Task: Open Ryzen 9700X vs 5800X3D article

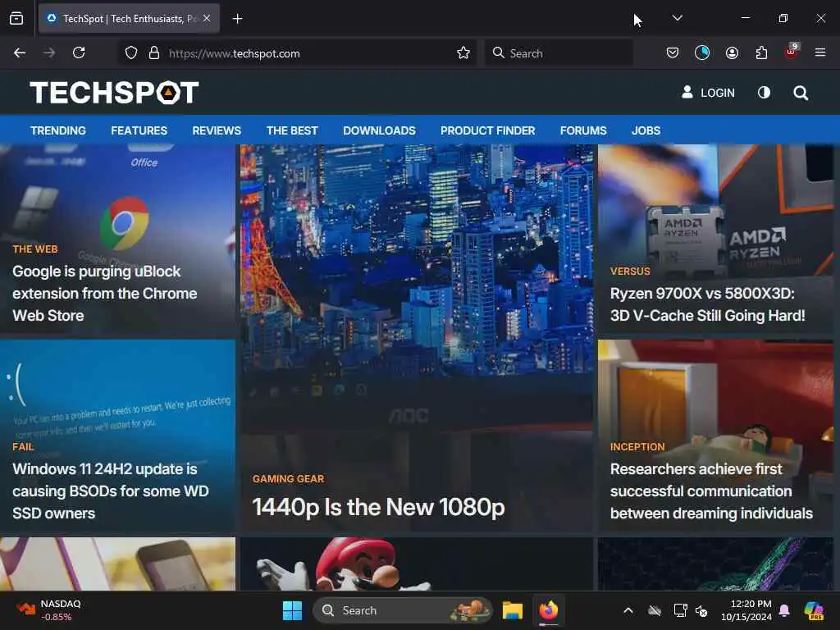Action: coord(707,305)
